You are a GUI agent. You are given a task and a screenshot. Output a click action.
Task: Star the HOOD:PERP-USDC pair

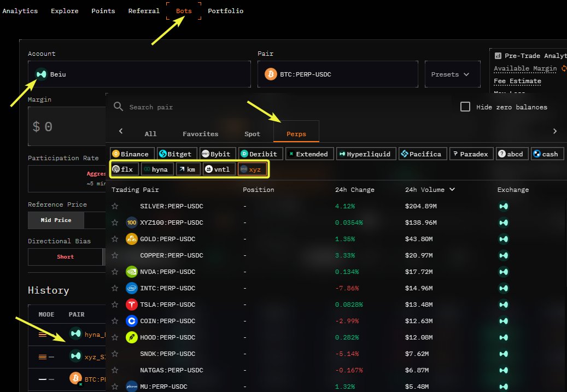[x=115, y=337]
